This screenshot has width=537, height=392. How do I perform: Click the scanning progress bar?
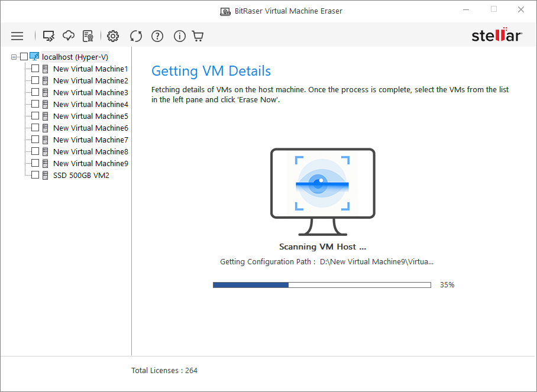coord(322,285)
